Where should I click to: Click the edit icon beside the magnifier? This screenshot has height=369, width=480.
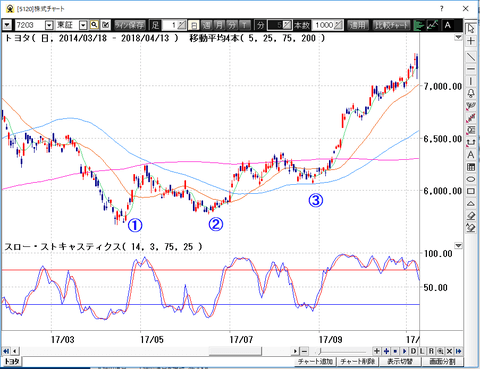pyautogui.click(x=106, y=25)
